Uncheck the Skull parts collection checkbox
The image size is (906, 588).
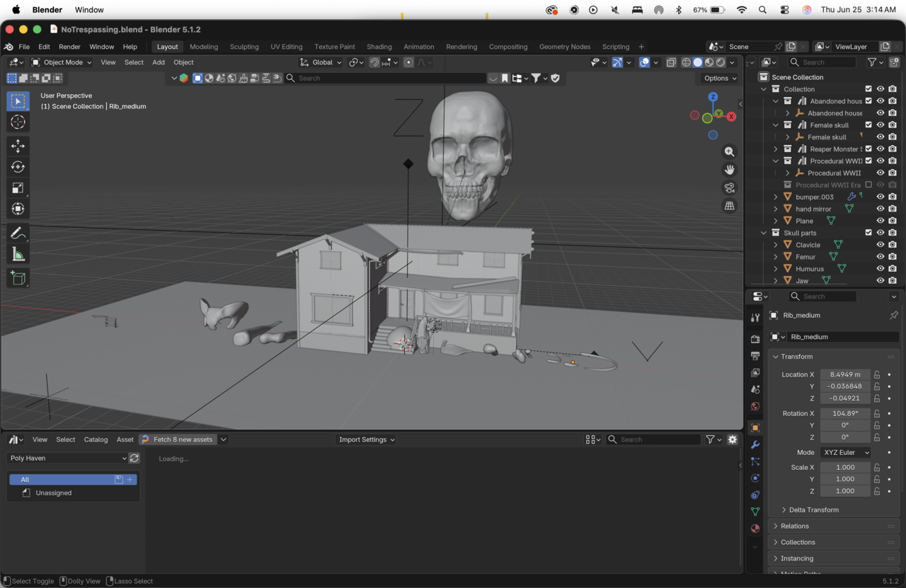[x=868, y=233]
